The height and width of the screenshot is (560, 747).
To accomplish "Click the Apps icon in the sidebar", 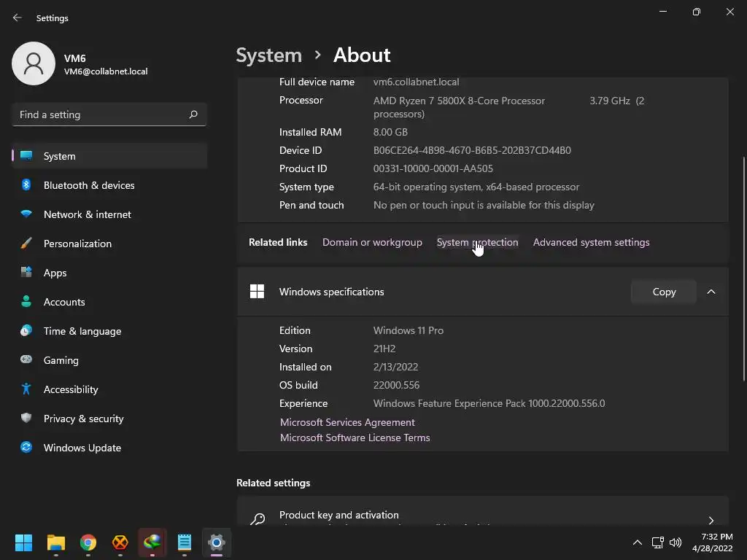I will (x=27, y=273).
